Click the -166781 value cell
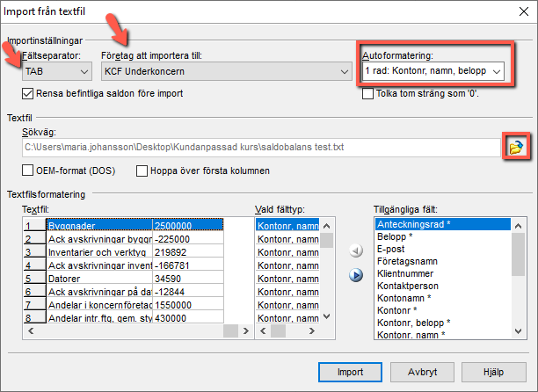The width and height of the screenshot is (538, 392). (x=188, y=265)
